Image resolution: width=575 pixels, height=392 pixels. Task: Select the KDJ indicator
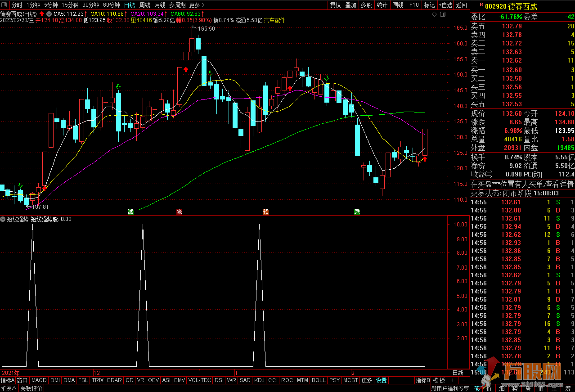[x=259, y=380]
